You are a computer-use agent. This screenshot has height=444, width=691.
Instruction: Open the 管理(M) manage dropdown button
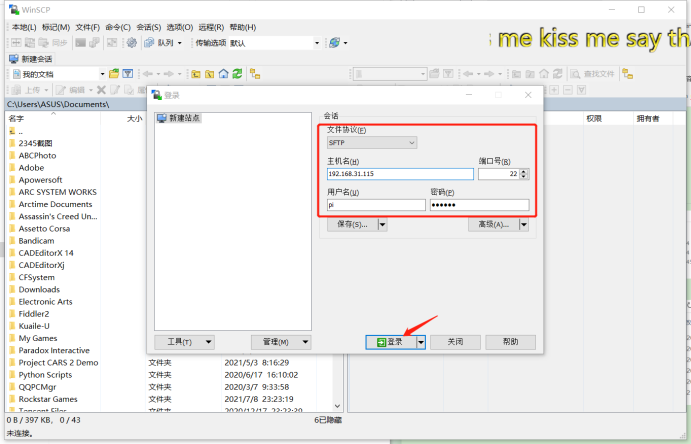pyautogui.click(x=281, y=342)
